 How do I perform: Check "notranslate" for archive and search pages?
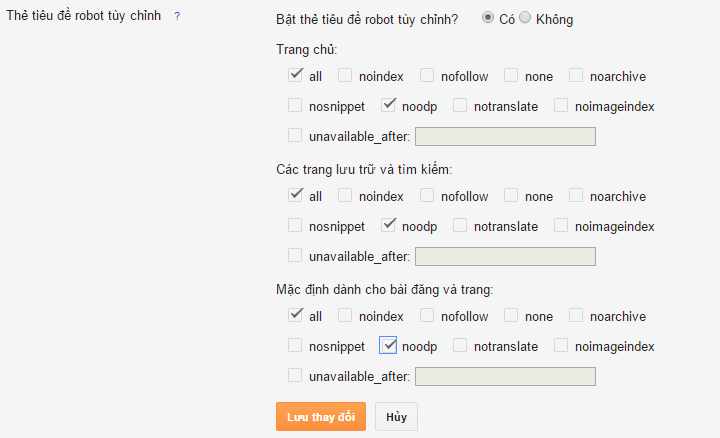click(460, 225)
